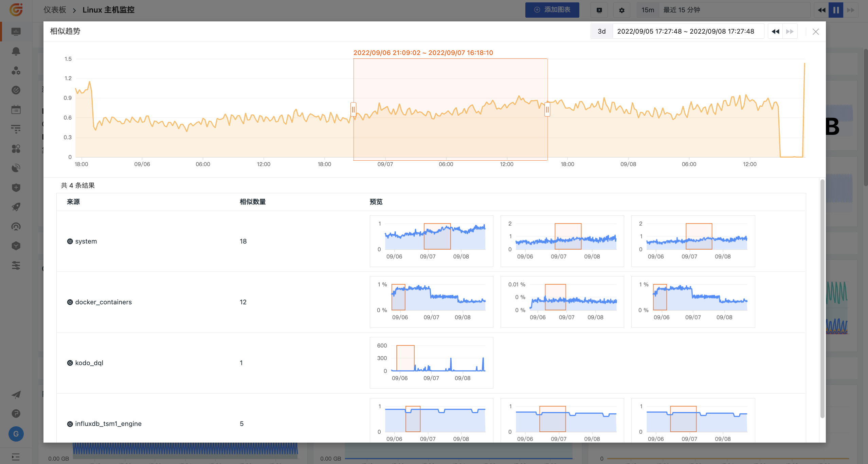868x464 pixels.
Task: Open the headset synthetic-tests icon in the sidebar
Action: click(x=16, y=227)
